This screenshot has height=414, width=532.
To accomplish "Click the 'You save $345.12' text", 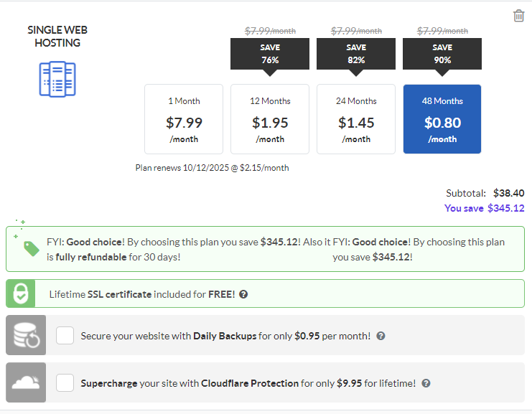I will pos(484,208).
